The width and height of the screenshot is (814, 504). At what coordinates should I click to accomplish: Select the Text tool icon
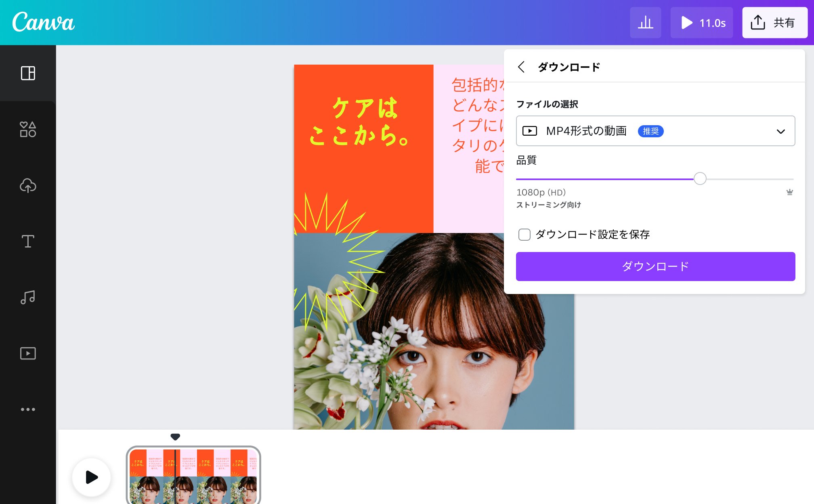point(28,241)
